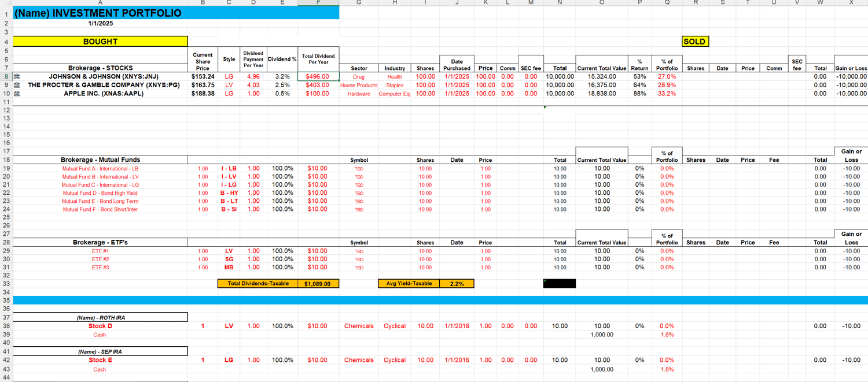Image resolution: width=868 pixels, height=382 pixels.
Task: Select the '(Name) - ROTH IRA' heading cell
Action: click(100, 317)
